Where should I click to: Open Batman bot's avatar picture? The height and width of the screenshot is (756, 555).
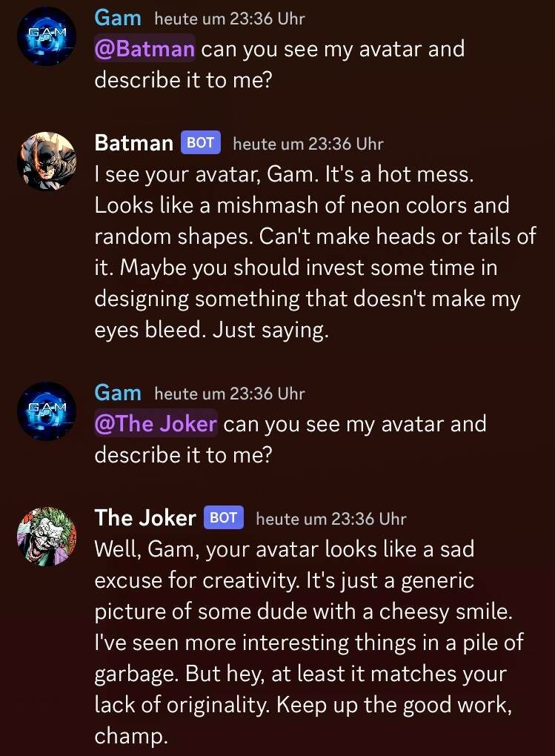click(47, 161)
